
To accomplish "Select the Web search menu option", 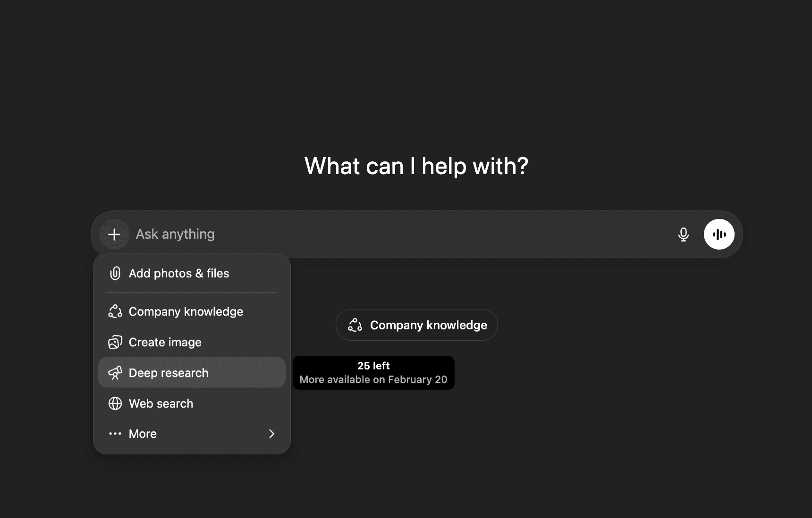I will pos(161,404).
